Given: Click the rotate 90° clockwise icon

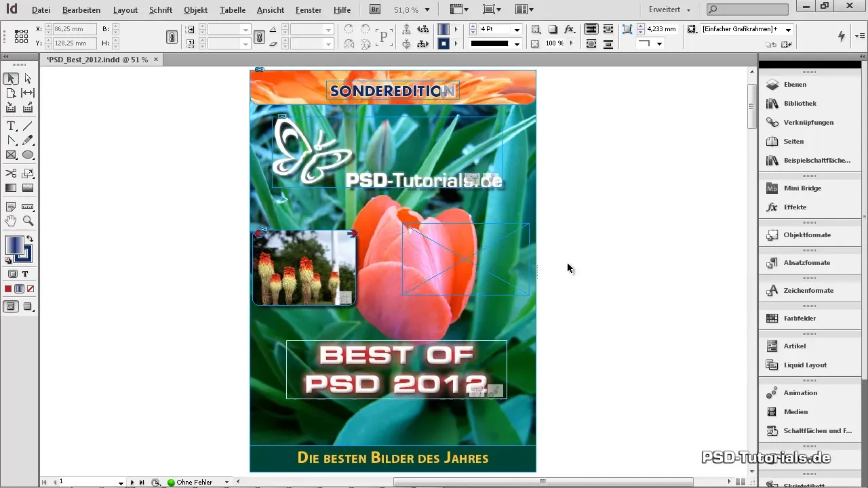Looking at the screenshot, I should tap(349, 30).
